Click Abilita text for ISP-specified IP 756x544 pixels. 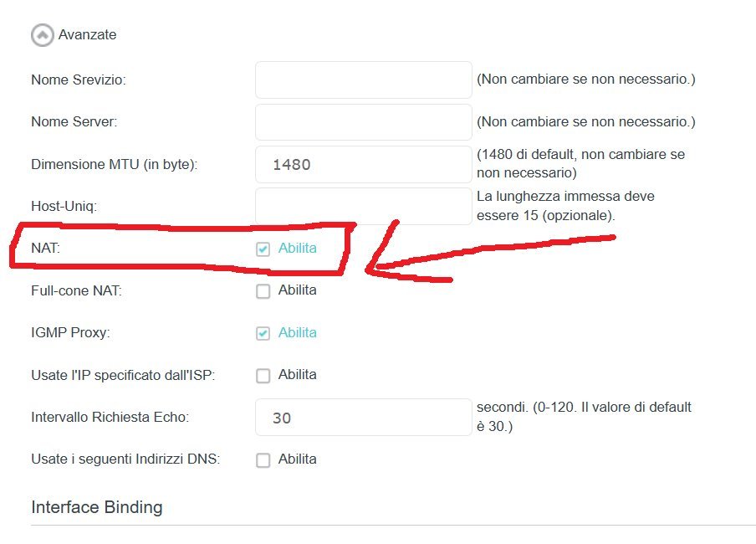(298, 375)
